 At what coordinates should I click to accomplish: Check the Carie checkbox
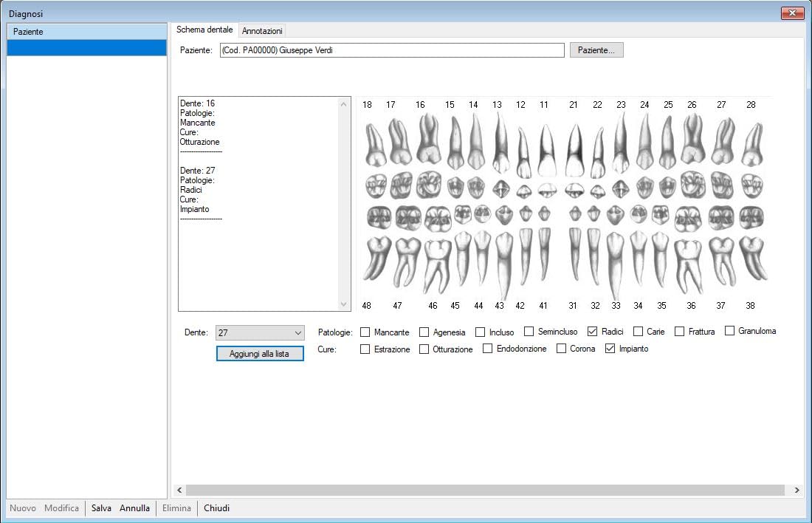[x=638, y=331]
